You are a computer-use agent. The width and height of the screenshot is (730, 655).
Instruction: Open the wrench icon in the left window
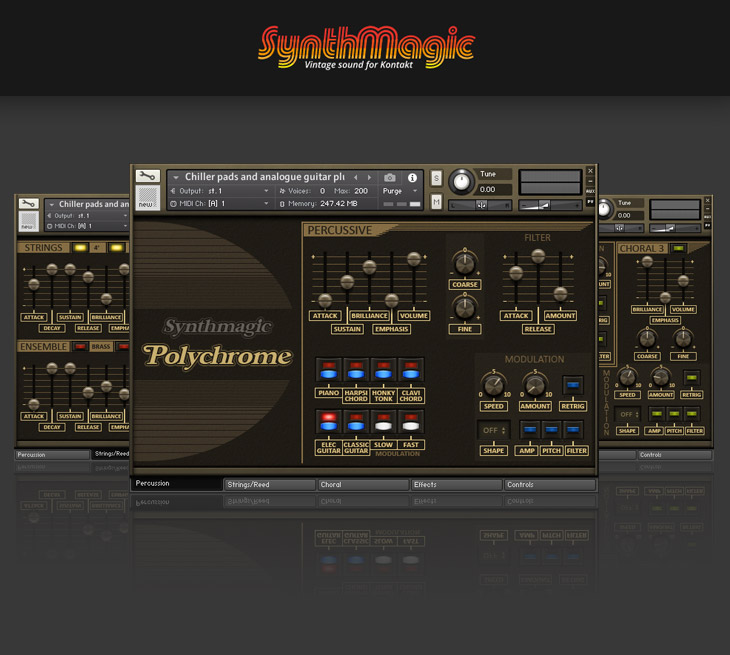28,203
